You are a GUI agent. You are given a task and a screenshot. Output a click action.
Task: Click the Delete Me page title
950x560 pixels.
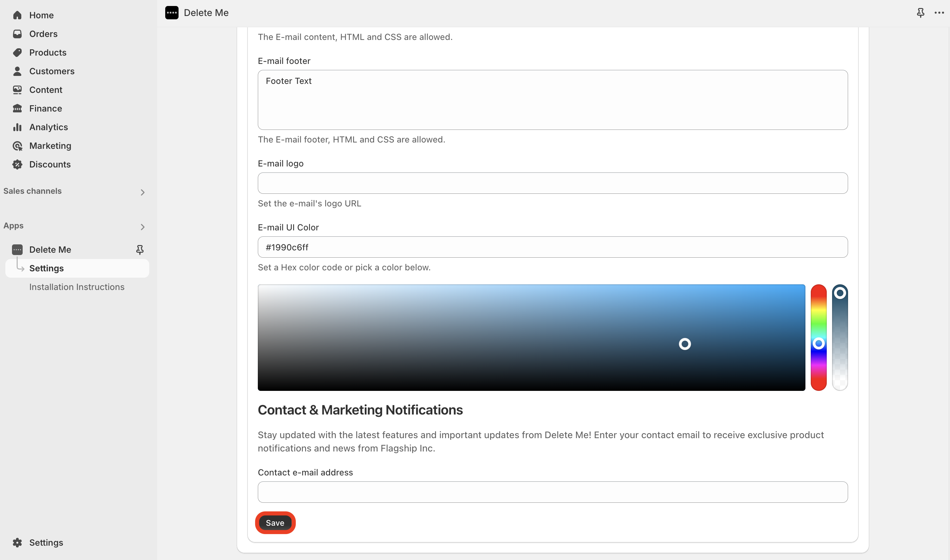(206, 13)
